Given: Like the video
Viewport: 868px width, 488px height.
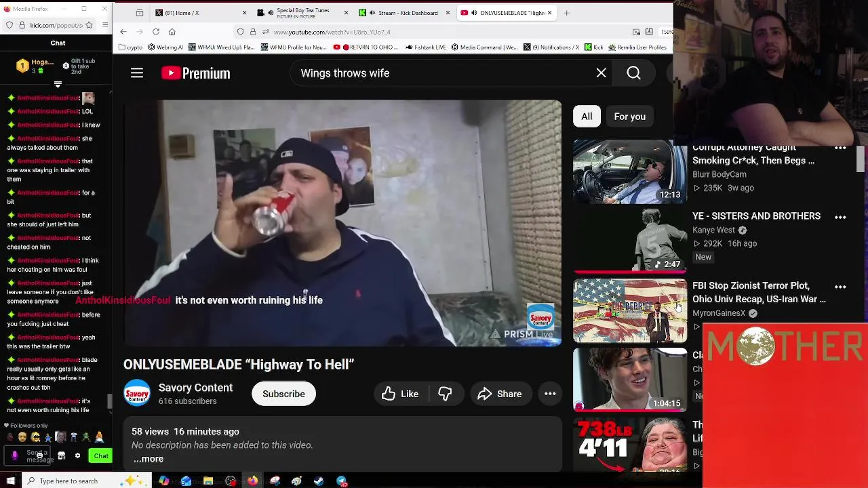Looking at the screenshot, I should coord(400,394).
